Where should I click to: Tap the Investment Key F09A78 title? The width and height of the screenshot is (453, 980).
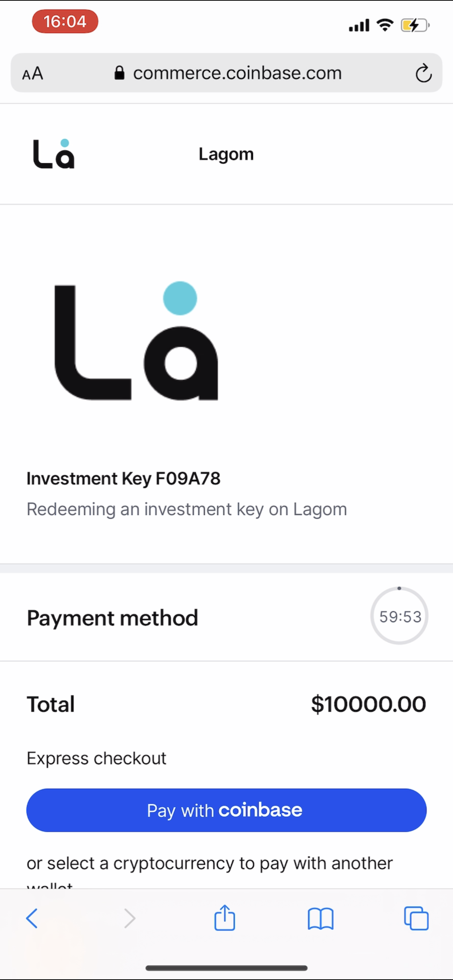(x=123, y=479)
